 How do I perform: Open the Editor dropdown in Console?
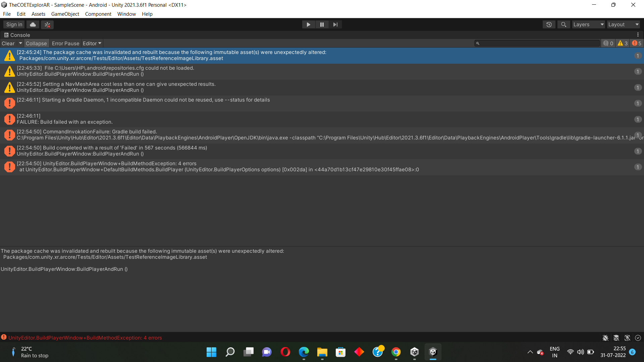92,44
